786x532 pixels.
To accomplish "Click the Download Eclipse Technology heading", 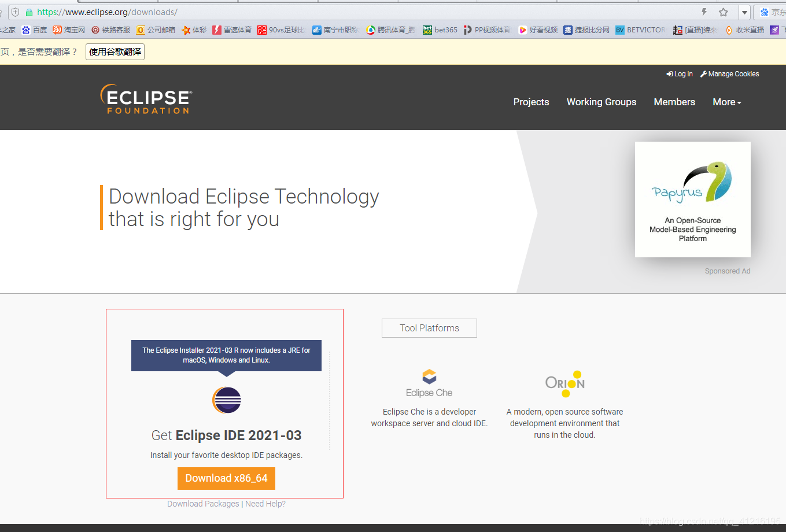I will click(x=243, y=208).
